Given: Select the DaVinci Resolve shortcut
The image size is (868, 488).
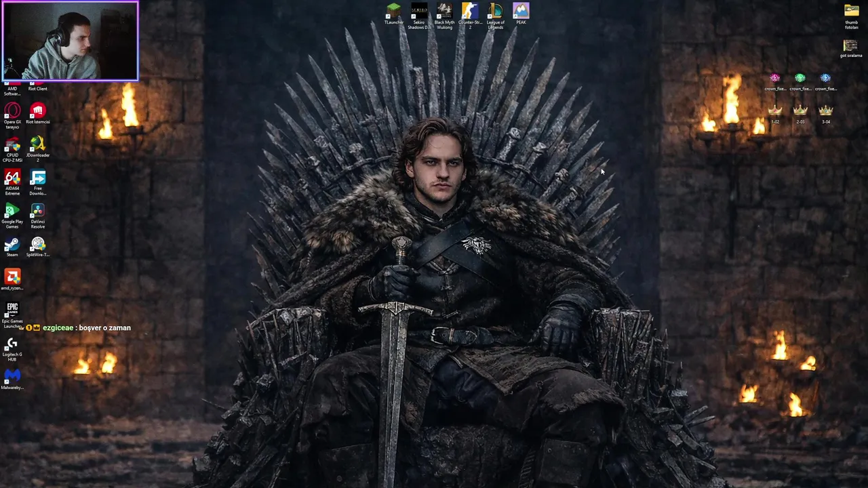Looking at the screenshot, I should (x=38, y=216).
